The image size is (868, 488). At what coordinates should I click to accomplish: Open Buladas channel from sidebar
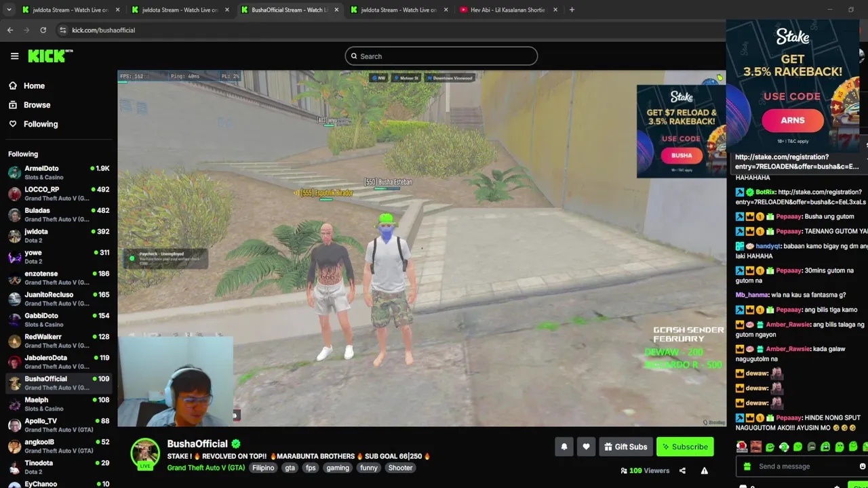[58, 214]
